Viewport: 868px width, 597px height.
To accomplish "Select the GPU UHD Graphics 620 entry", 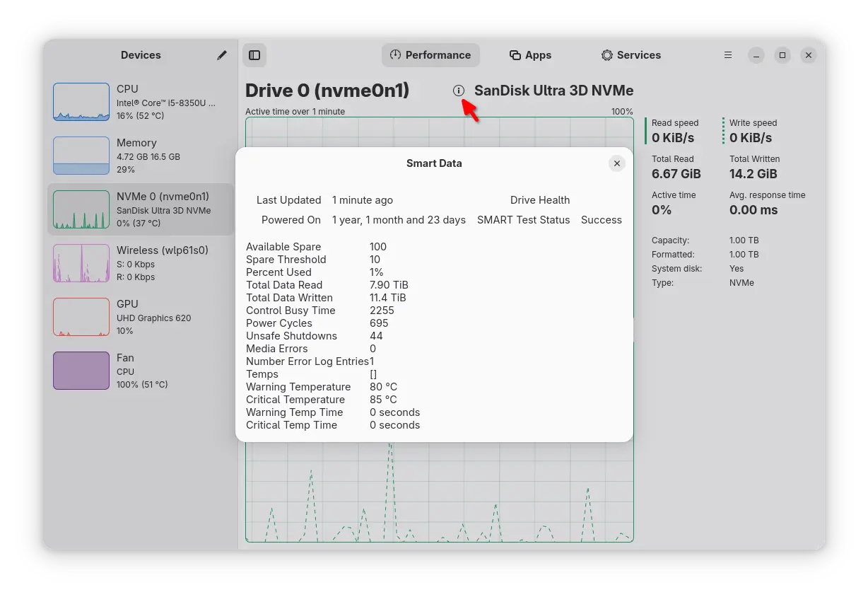I will click(x=141, y=317).
